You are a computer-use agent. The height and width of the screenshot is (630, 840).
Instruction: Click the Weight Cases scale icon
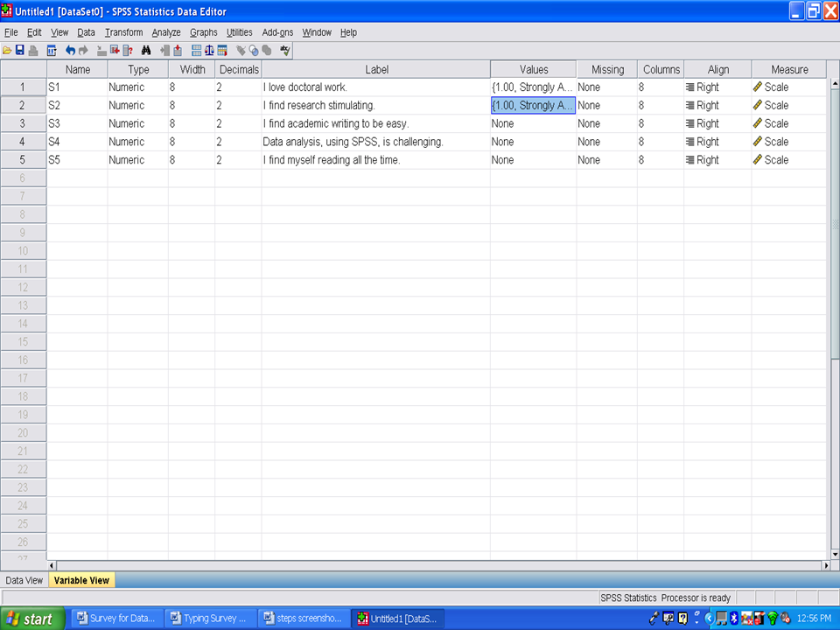pyautogui.click(x=209, y=51)
